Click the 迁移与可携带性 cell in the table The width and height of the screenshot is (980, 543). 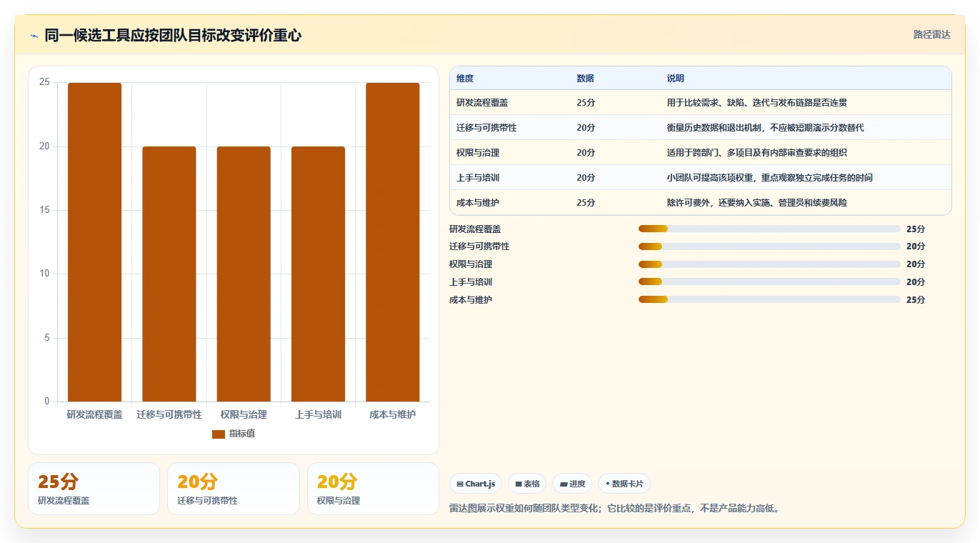click(486, 128)
